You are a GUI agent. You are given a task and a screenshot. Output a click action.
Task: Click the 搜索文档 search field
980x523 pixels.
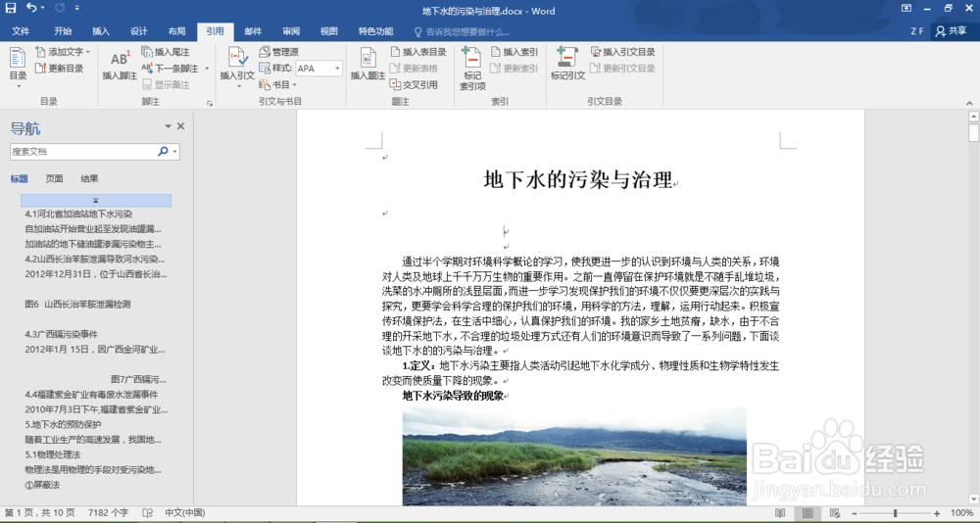point(82,151)
